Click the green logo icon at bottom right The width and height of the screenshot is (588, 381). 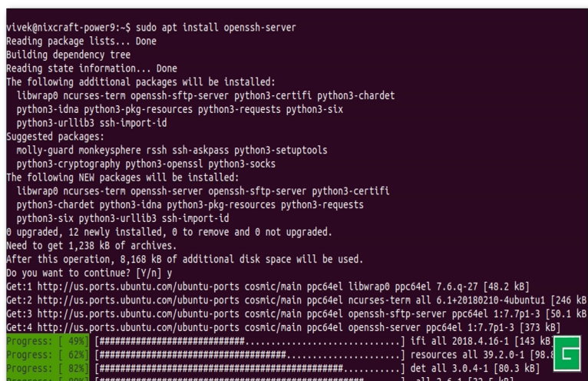tap(567, 354)
